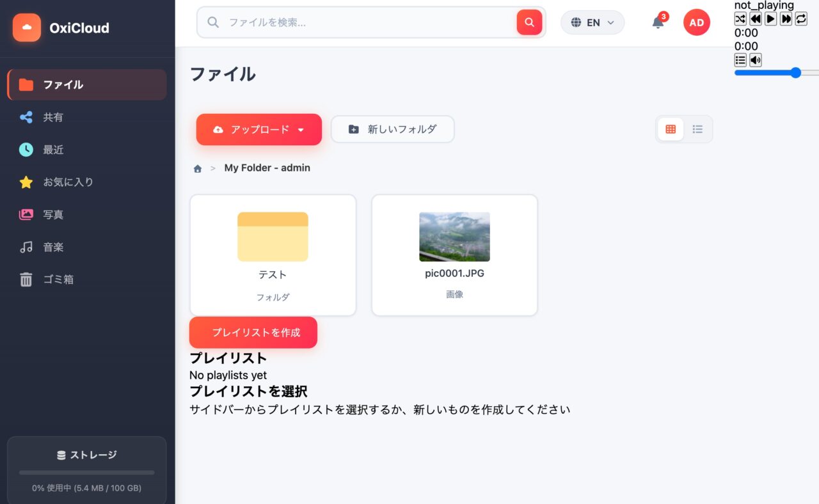Open the player queue list icon
The height and width of the screenshot is (504, 819).
[x=740, y=60]
